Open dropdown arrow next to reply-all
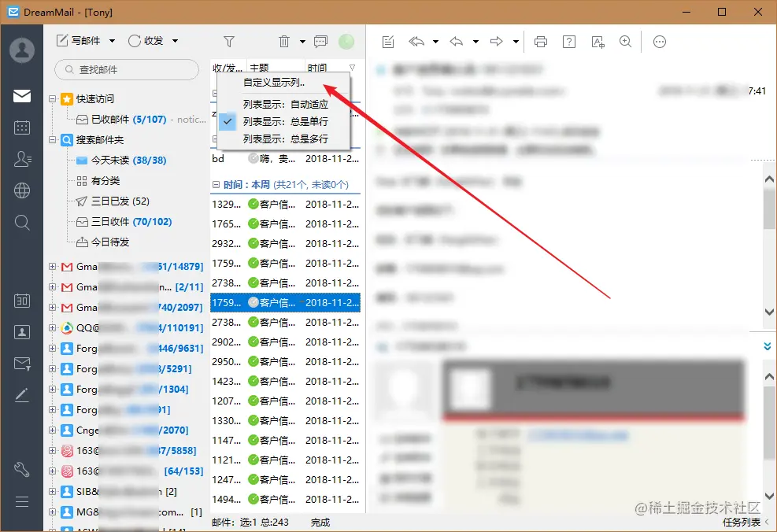The height and width of the screenshot is (532, 777). [x=435, y=42]
